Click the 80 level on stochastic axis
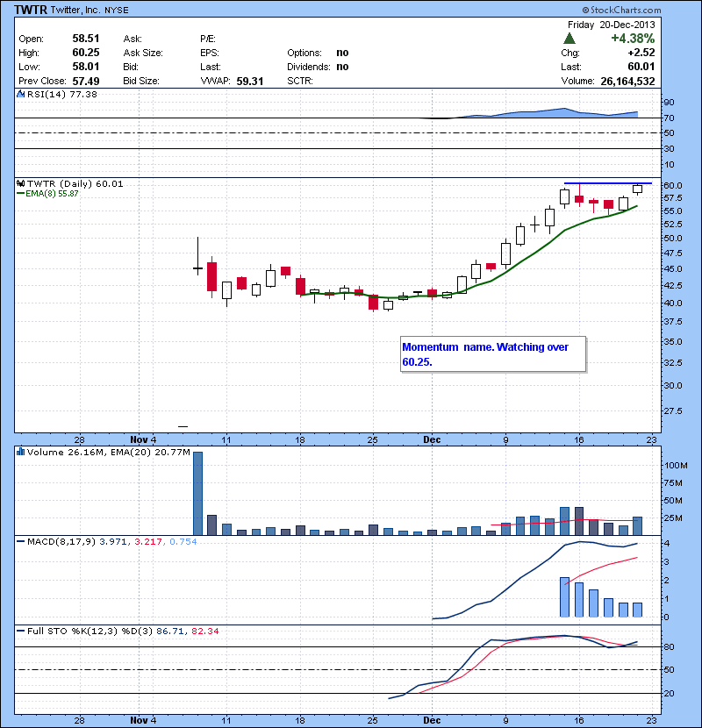The image size is (702, 728). pyautogui.click(x=669, y=646)
